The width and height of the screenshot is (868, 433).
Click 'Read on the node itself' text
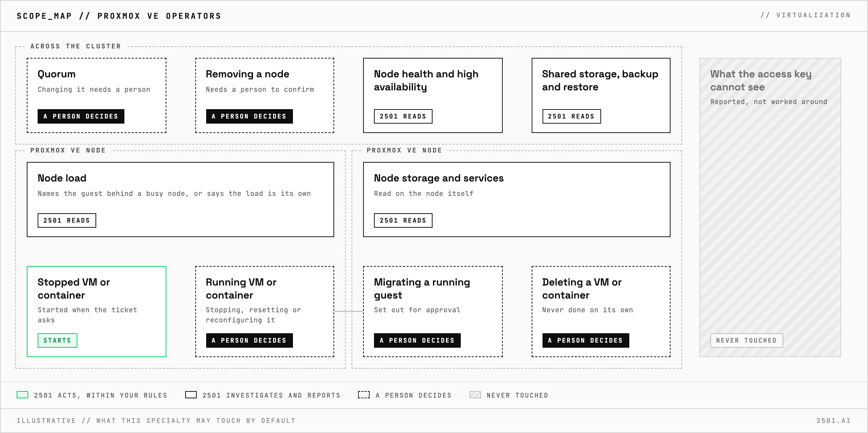pos(424,194)
